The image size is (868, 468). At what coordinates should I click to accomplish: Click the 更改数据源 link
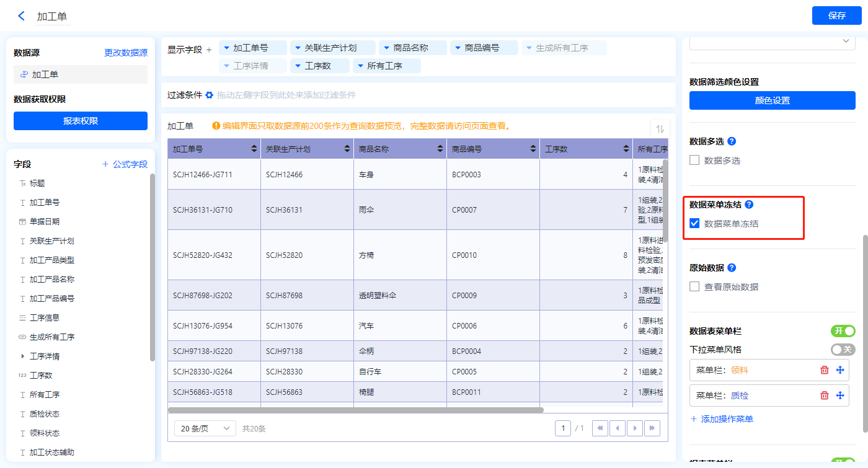(x=126, y=53)
